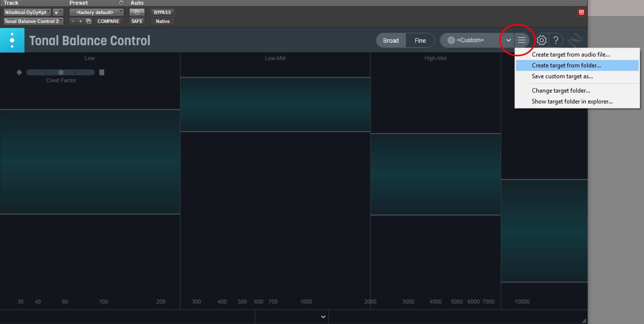Click the automation enable icon under Auto
Viewport: 644px width, 324px height.
coord(137,12)
